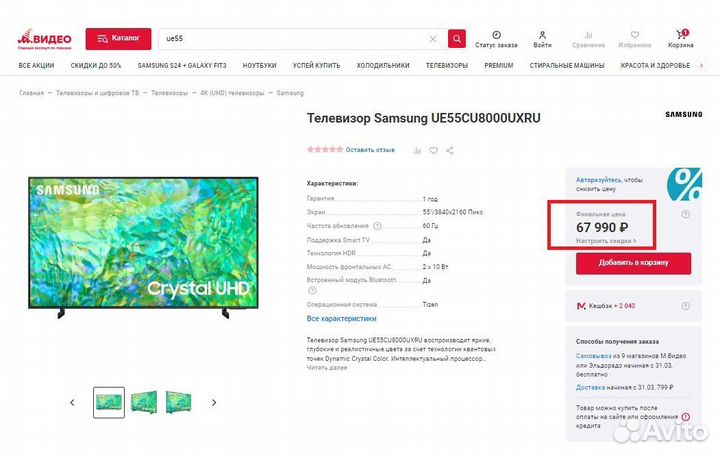Open info icon next to Частота обновления
The image size is (720, 456).
377,226
